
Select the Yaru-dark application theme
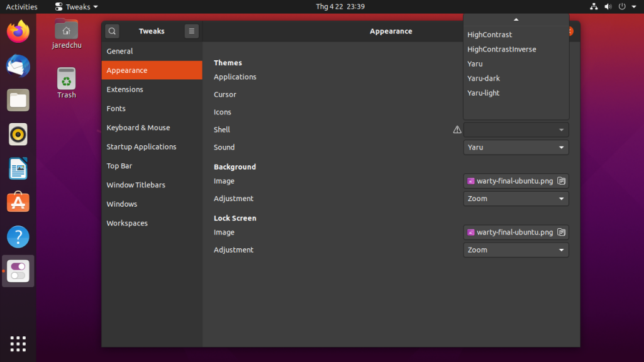point(483,78)
